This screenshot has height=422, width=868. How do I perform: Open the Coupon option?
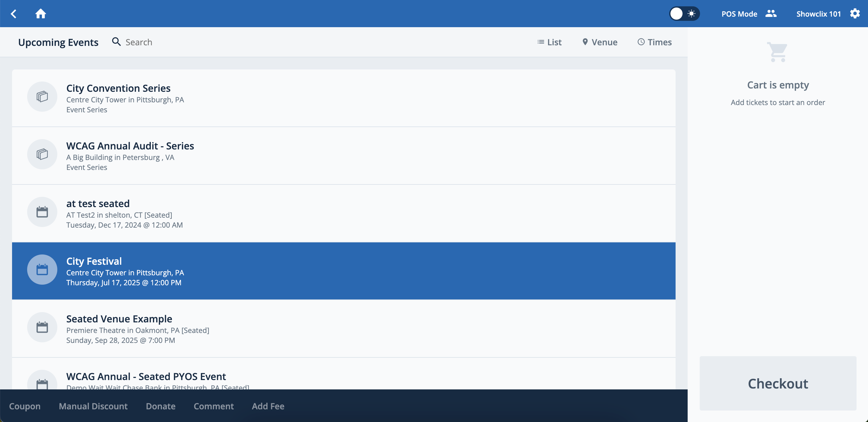click(25, 406)
